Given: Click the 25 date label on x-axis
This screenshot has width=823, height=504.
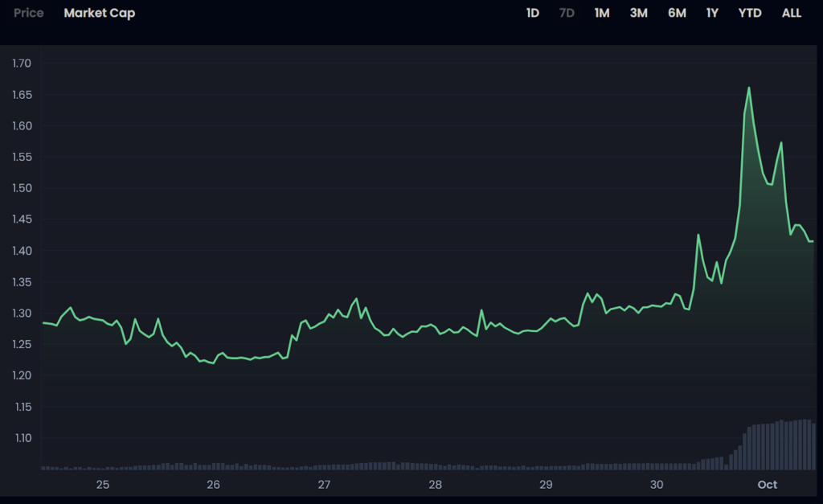Looking at the screenshot, I should pos(103,485).
